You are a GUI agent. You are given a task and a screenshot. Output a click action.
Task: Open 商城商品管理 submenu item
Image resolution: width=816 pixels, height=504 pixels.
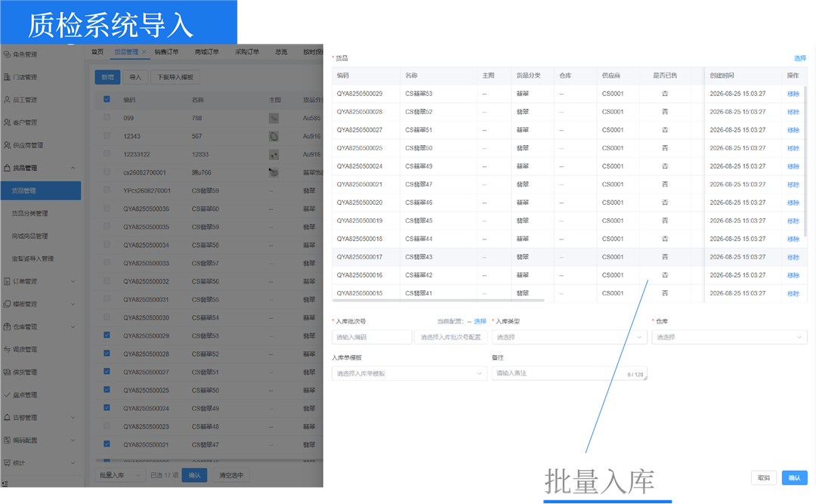(x=29, y=236)
